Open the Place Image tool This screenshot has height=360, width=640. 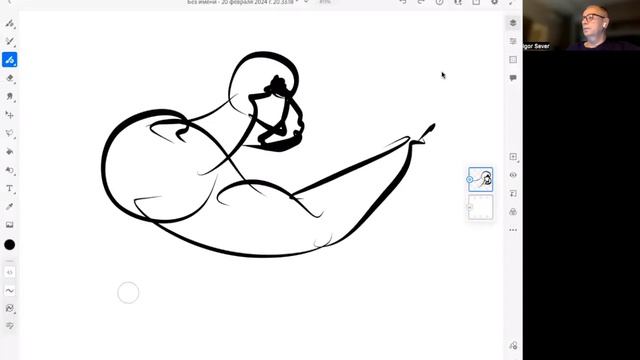[9, 225]
